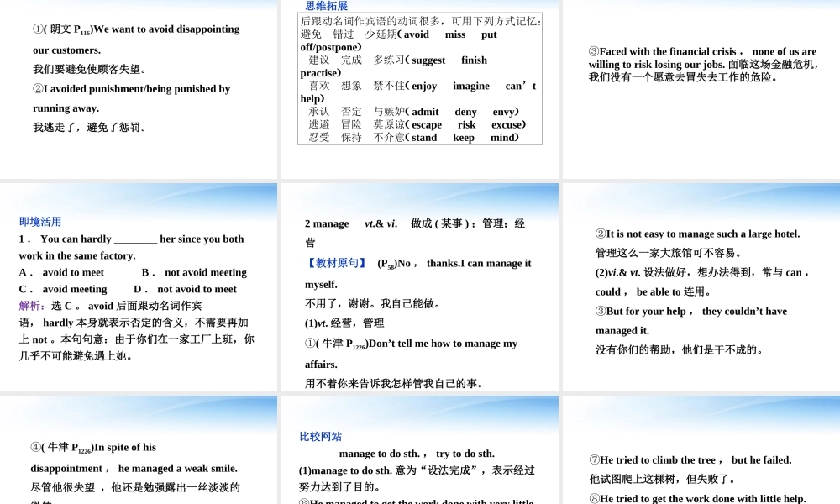Click the 思维拓展 heading
Image resolution: width=840 pixels, height=504 pixels.
[326, 6]
